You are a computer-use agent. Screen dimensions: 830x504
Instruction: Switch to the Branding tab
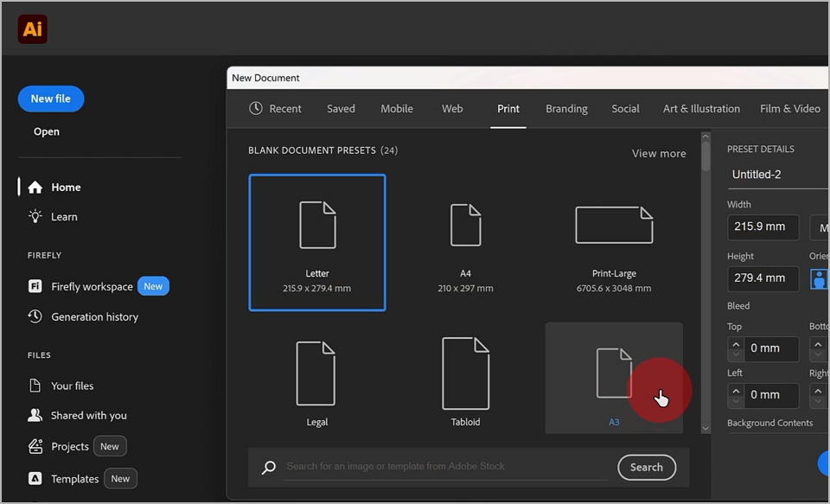pos(566,109)
